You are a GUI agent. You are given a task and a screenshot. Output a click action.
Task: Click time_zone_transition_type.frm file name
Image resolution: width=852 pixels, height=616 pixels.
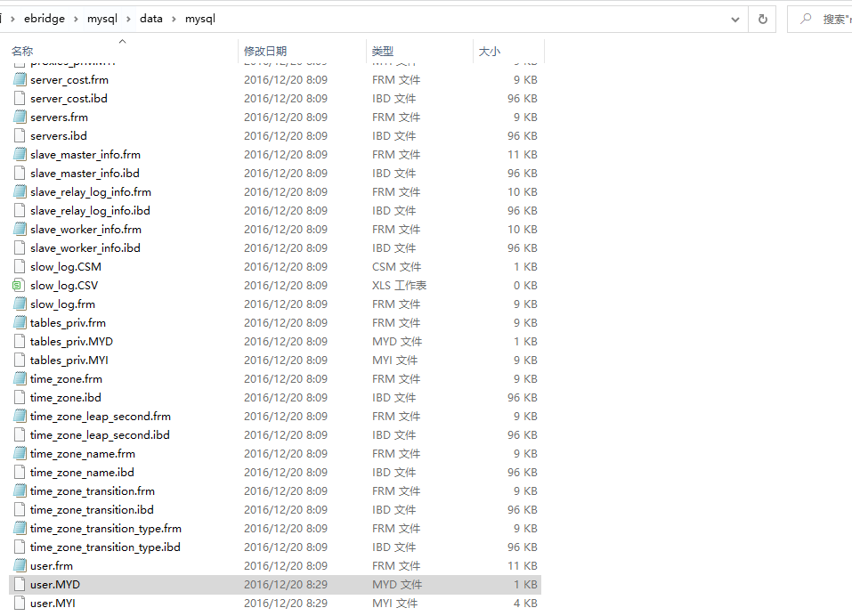[x=106, y=529]
